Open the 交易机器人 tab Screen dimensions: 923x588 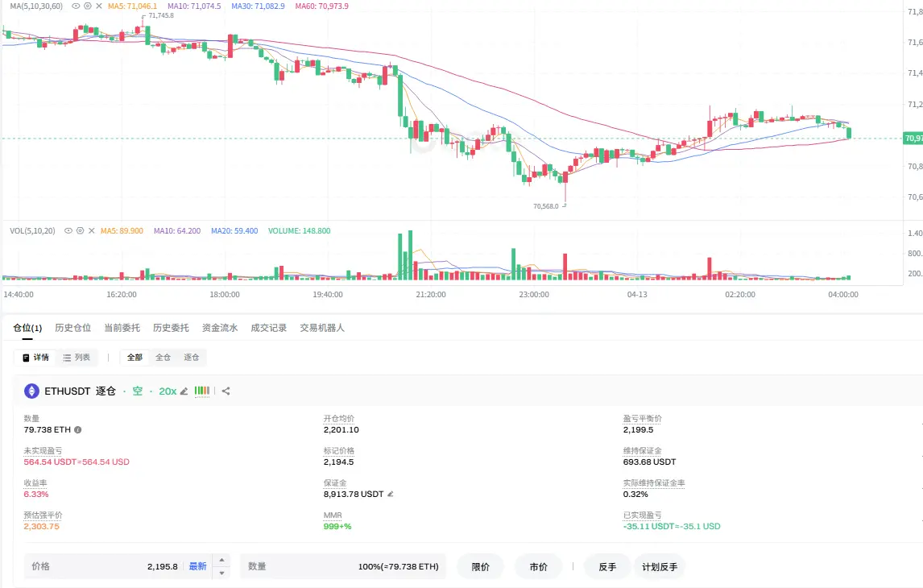[x=322, y=328]
